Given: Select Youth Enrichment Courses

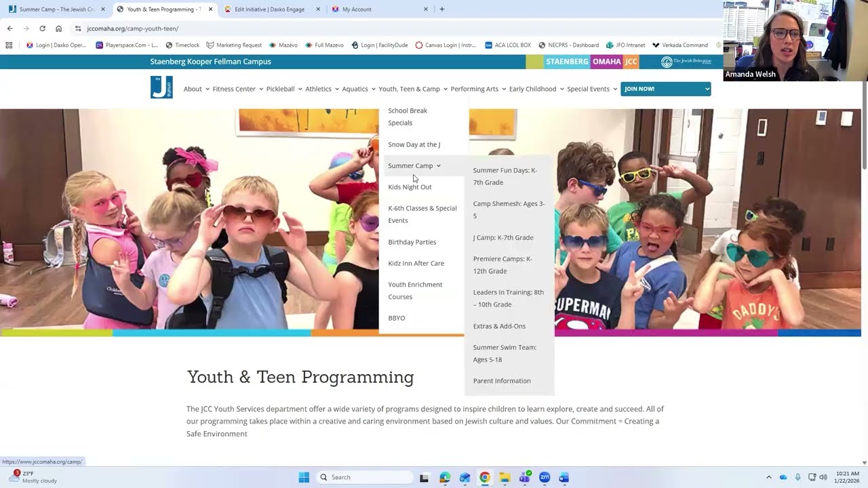Looking at the screenshot, I should [x=415, y=290].
